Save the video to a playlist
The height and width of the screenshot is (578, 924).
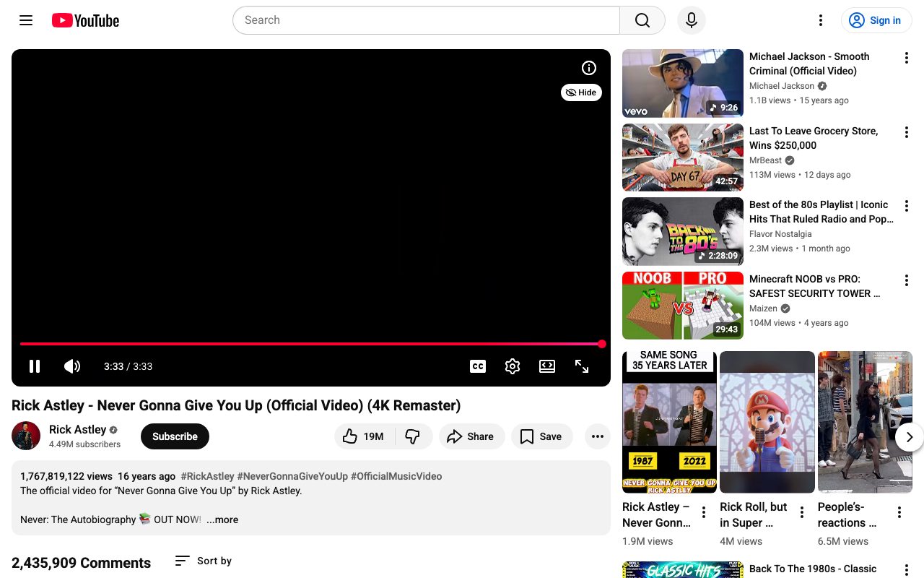pos(541,436)
